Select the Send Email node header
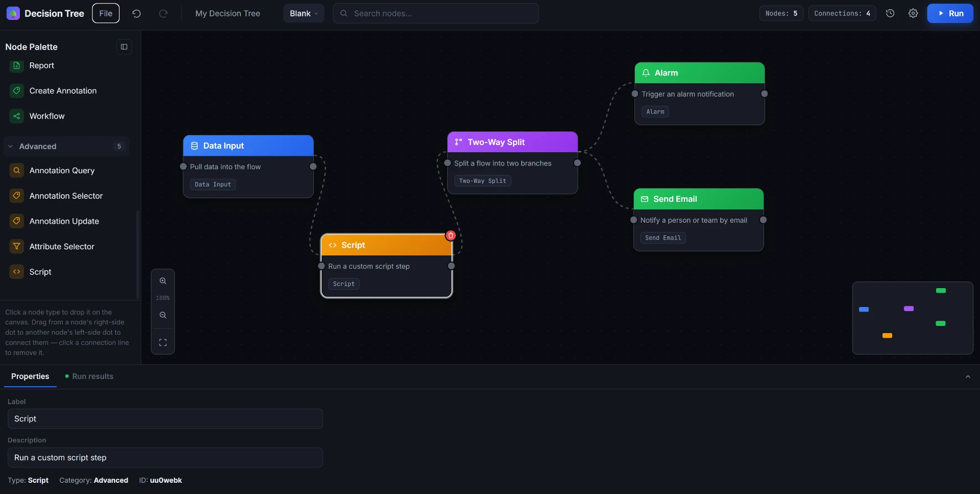This screenshot has height=494, width=980. tap(698, 199)
